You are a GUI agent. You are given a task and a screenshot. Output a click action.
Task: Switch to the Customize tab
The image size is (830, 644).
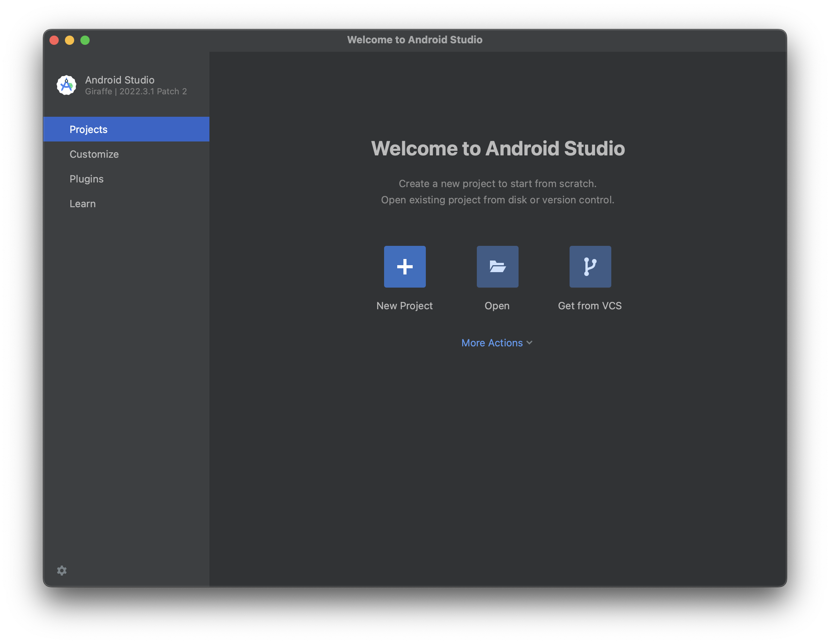click(x=94, y=154)
